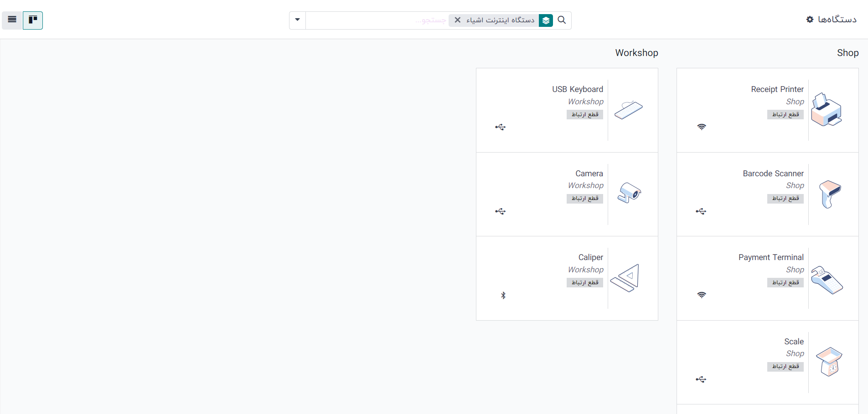868x414 pixels.
Task: Click the Scale device image
Action: pos(829,362)
